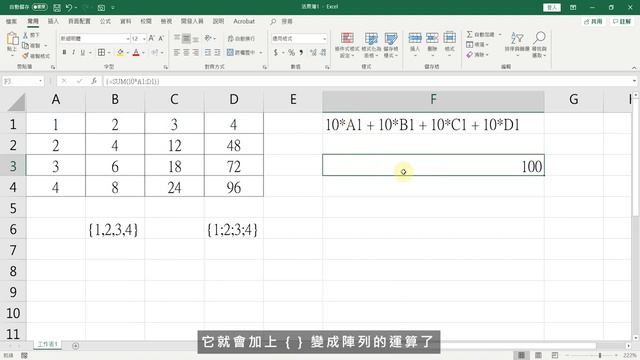
Task: Open the font color dropdown arrow
Action: 143,53
